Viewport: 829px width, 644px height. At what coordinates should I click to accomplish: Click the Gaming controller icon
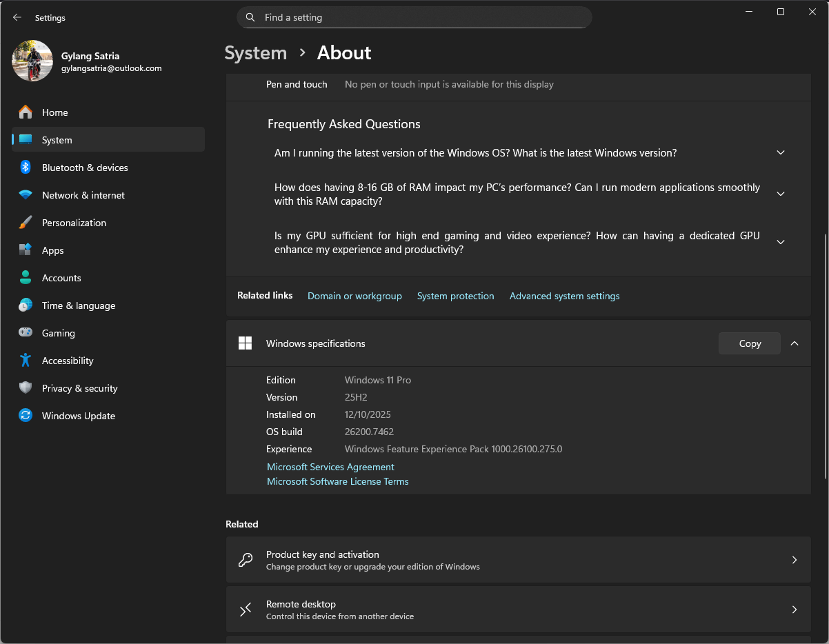click(26, 333)
